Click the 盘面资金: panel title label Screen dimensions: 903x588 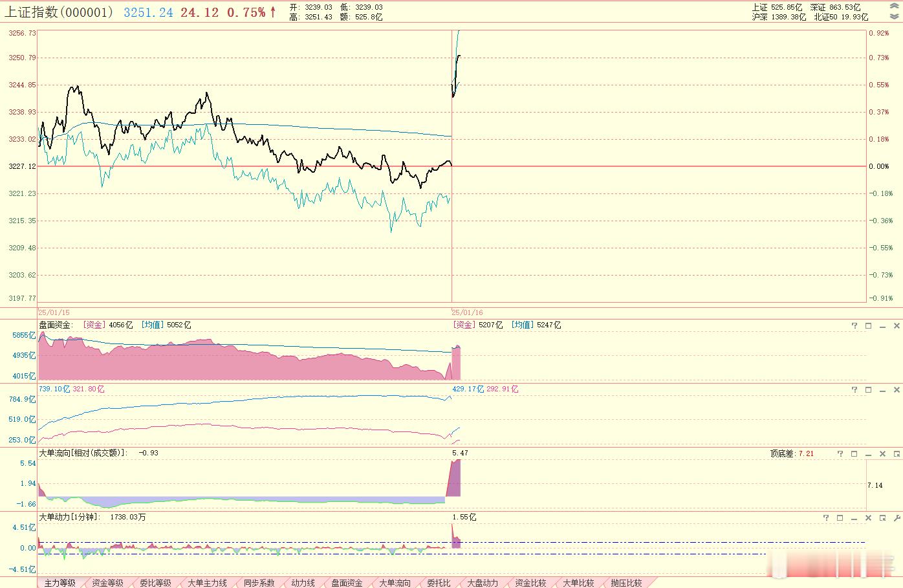[56, 325]
